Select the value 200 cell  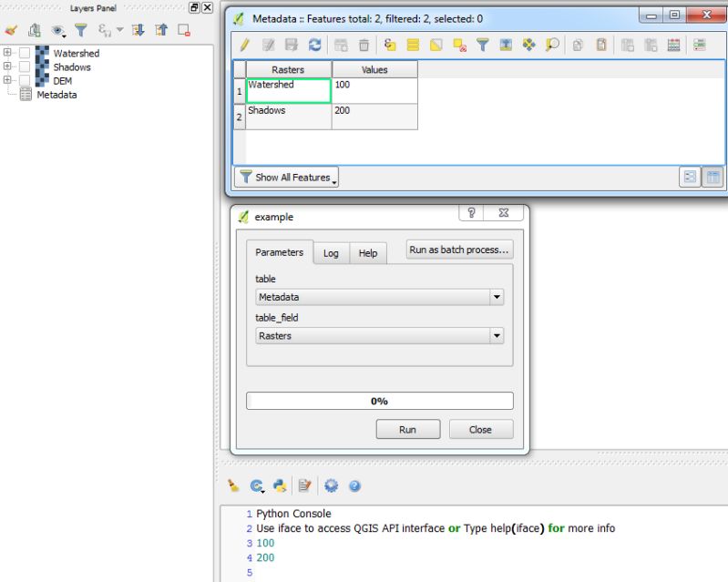point(374,117)
